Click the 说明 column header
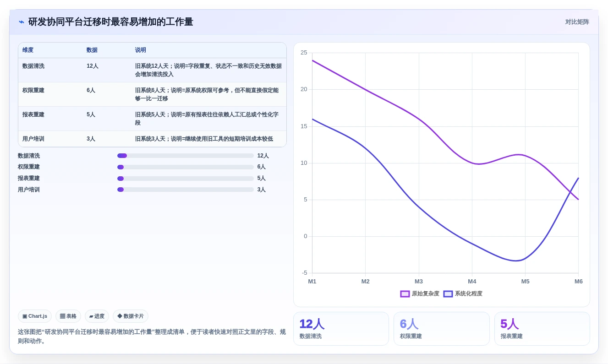The width and height of the screenshot is (608, 364). [141, 50]
